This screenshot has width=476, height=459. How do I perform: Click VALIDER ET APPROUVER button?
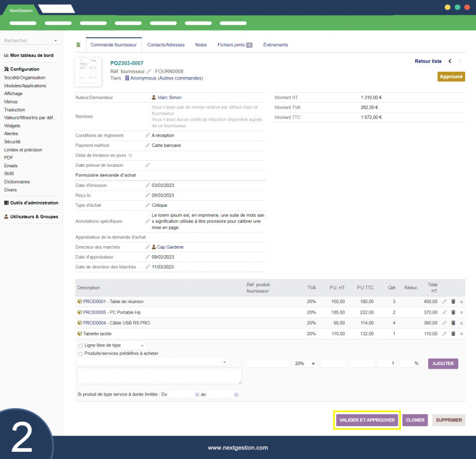pos(367,420)
